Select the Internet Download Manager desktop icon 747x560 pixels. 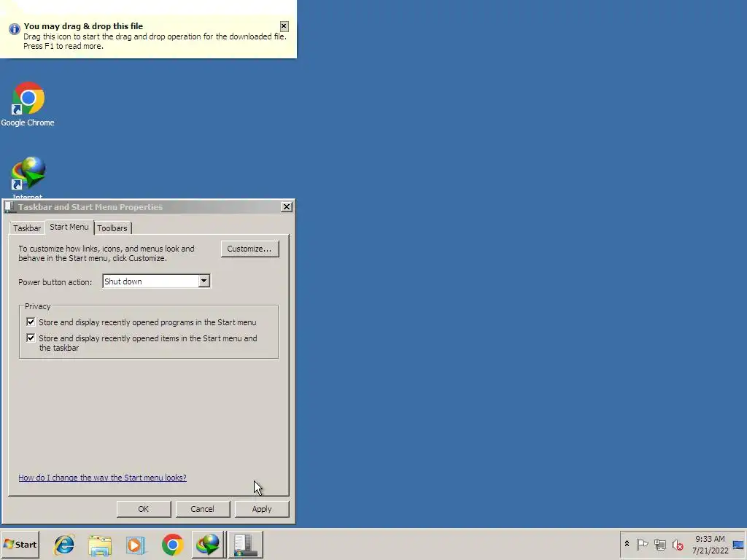(x=28, y=177)
